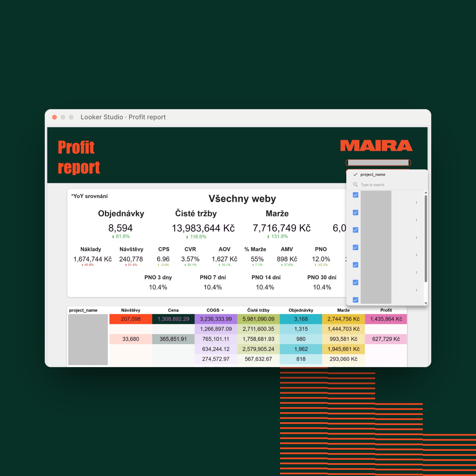The width and height of the screenshot is (476, 476).
Task: Click the Profit cell 627,729 Kč
Action: [x=386, y=339]
